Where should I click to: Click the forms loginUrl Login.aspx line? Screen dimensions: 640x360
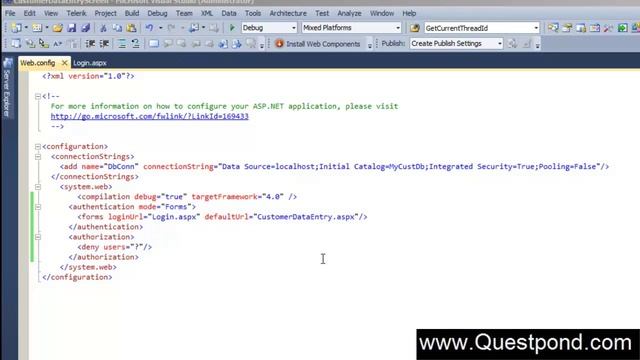222,217
